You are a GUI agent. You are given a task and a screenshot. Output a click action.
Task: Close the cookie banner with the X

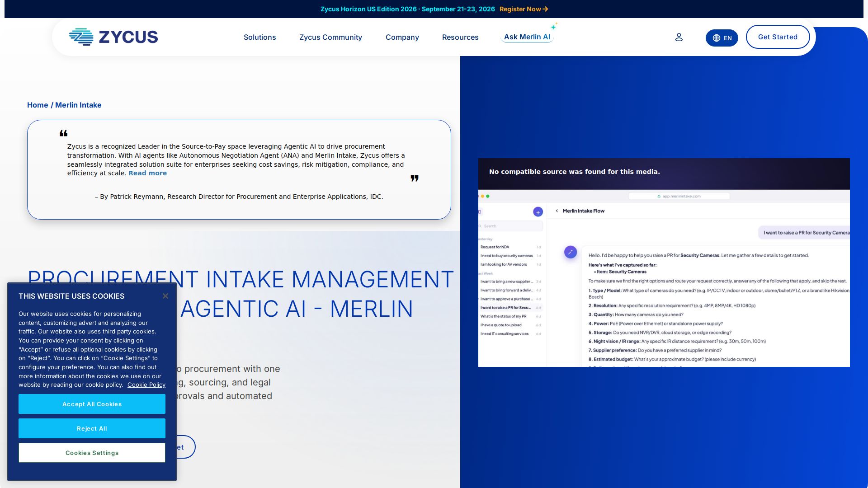click(165, 296)
